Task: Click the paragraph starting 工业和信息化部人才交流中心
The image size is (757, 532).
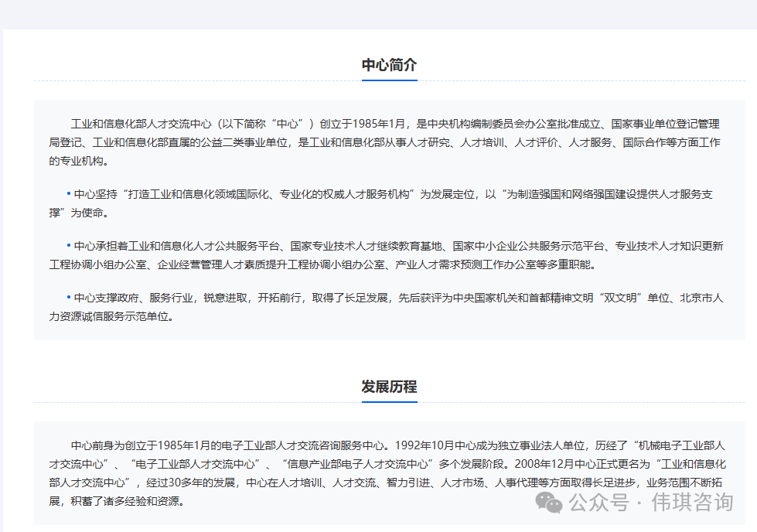Action: (x=385, y=142)
